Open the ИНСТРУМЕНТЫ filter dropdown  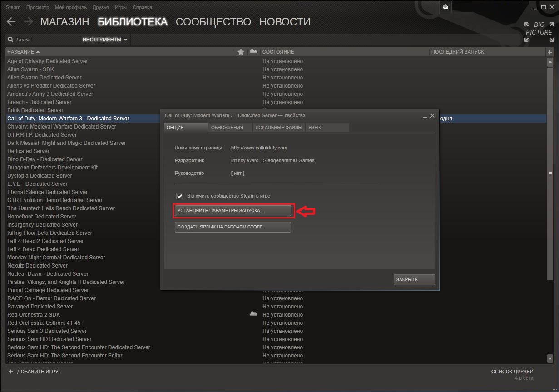tap(105, 40)
